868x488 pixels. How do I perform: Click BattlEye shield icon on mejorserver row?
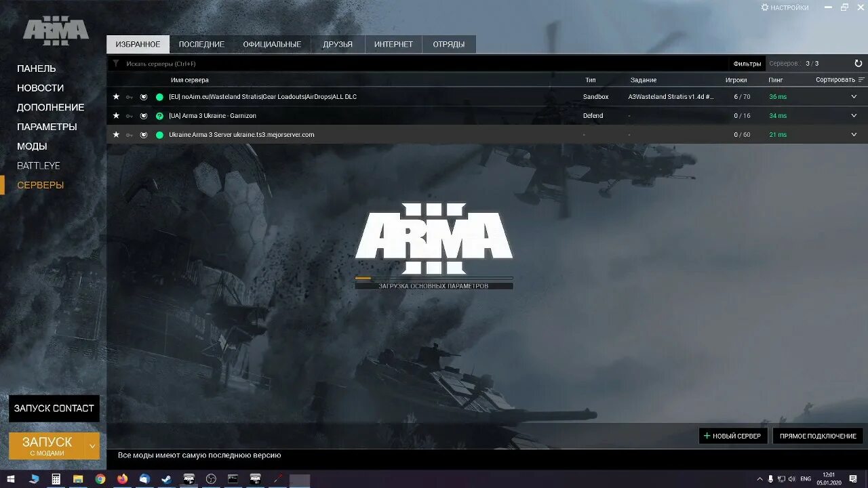(144, 135)
